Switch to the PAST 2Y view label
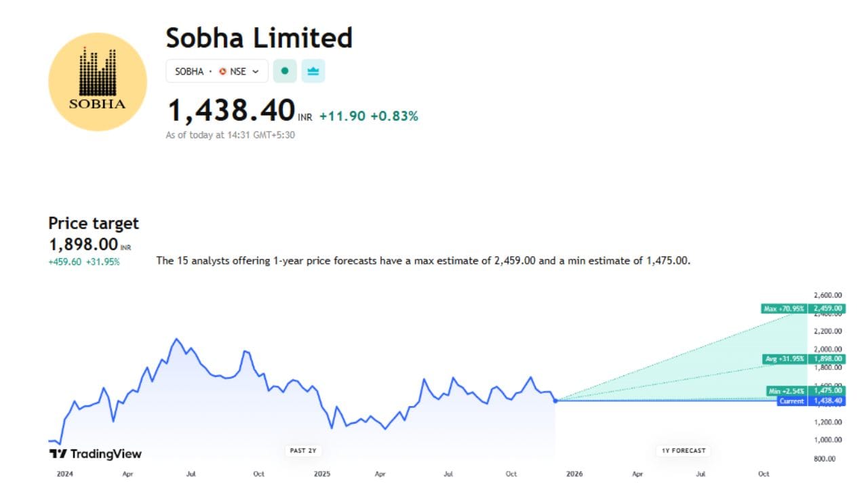Screen dimensions: 868x488 pyautogui.click(x=303, y=450)
